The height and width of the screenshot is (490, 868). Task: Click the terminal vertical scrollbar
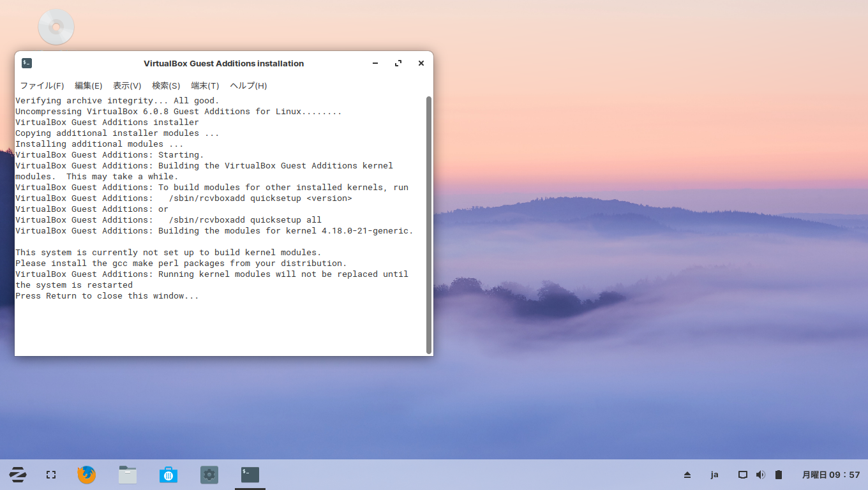coord(429,225)
